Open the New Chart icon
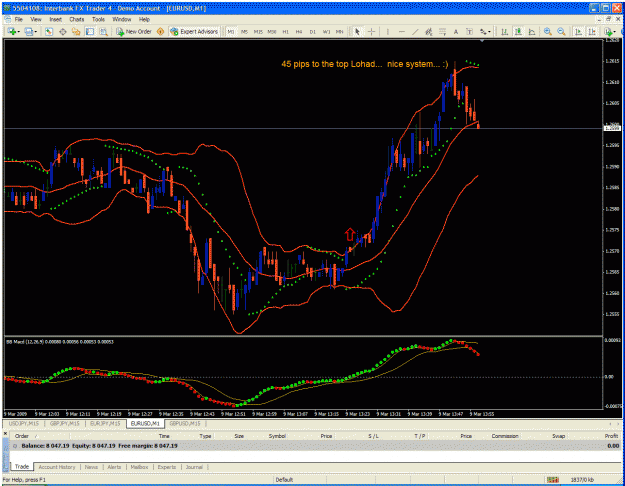Screen dimensions: 625x486 tap(11, 31)
